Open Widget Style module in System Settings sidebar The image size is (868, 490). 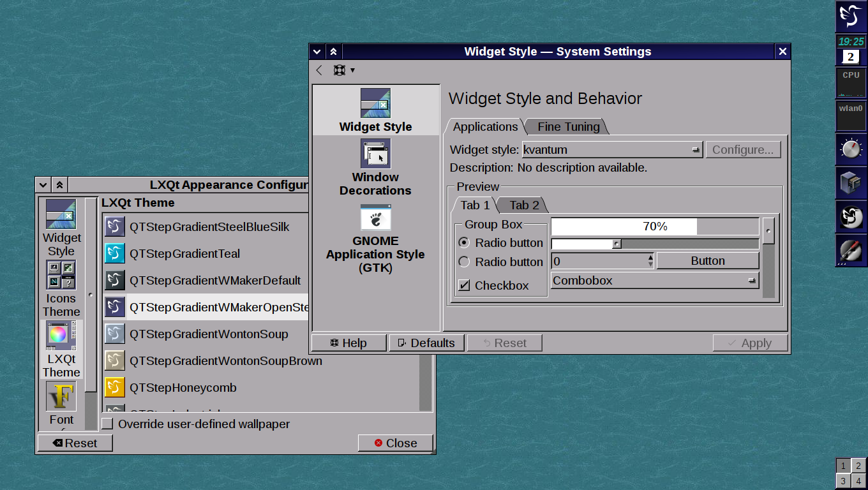tap(375, 110)
